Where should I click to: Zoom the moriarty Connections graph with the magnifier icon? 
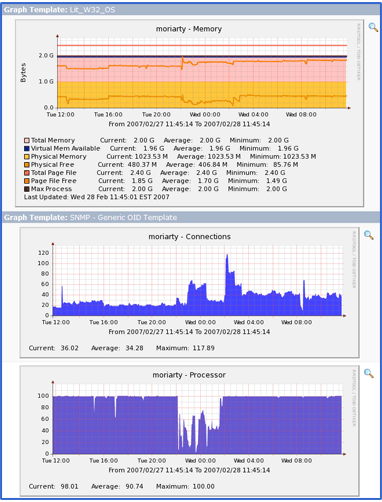[369, 235]
